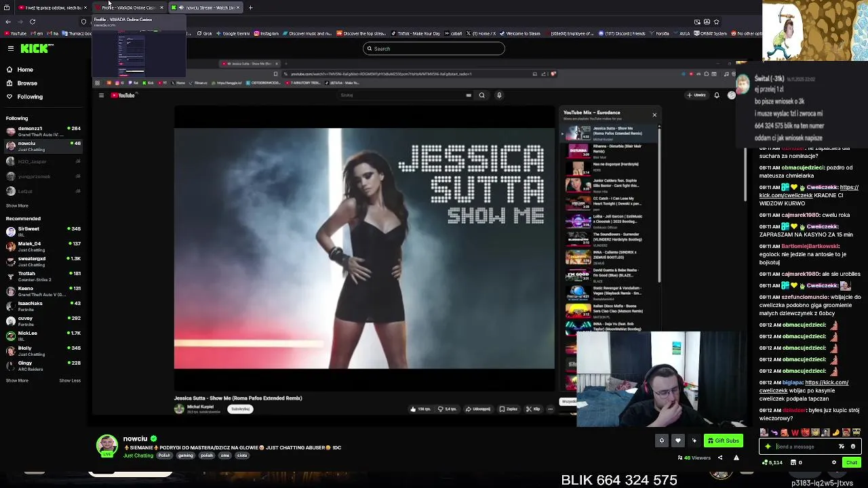Viewport: 868px width, 488px height.
Task: Open chat settings gear
Action: (x=834, y=462)
